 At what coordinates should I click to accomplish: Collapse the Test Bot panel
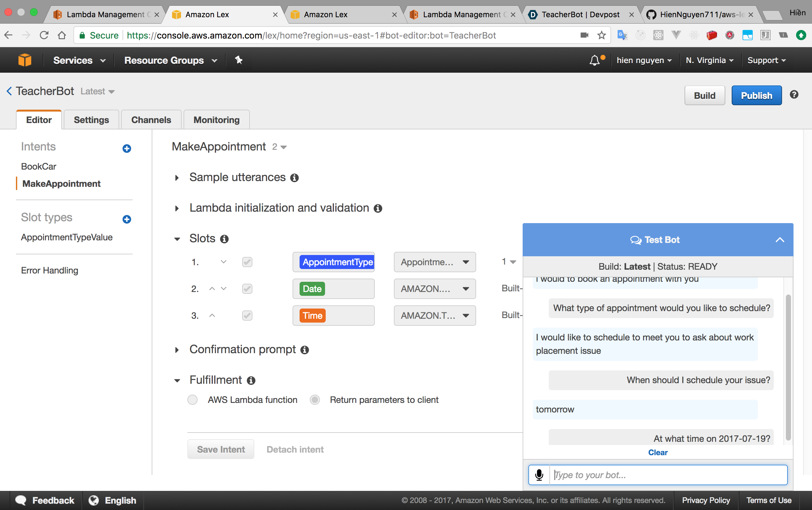[779, 240]
